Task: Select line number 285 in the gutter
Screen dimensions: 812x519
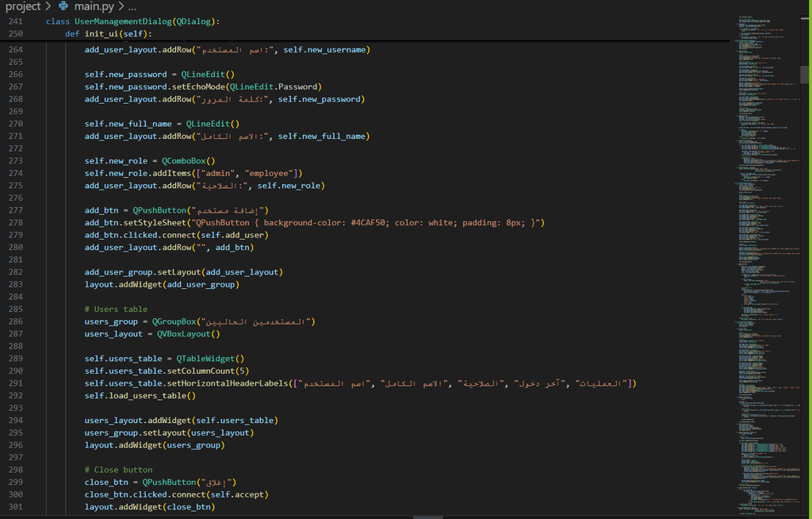Action: 16,309
